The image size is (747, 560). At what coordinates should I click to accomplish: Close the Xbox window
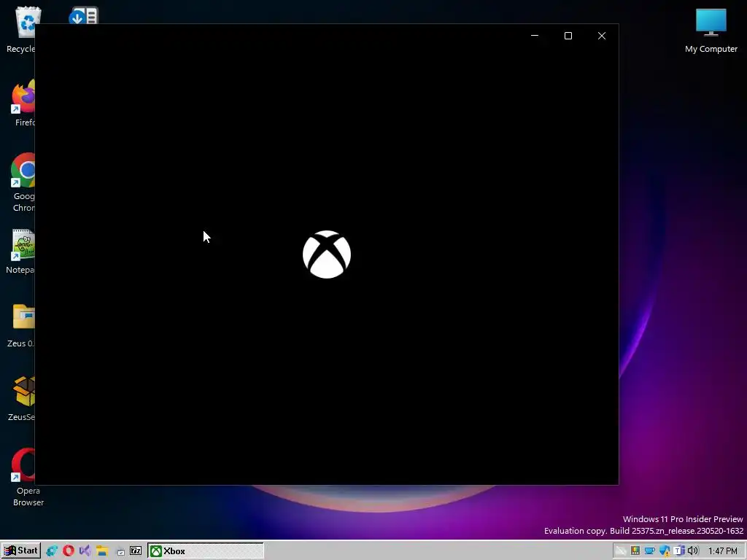[602, 36]
